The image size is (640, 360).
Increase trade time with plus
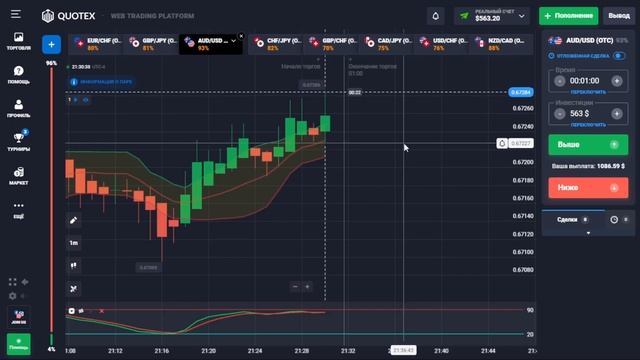pos(617,81)
